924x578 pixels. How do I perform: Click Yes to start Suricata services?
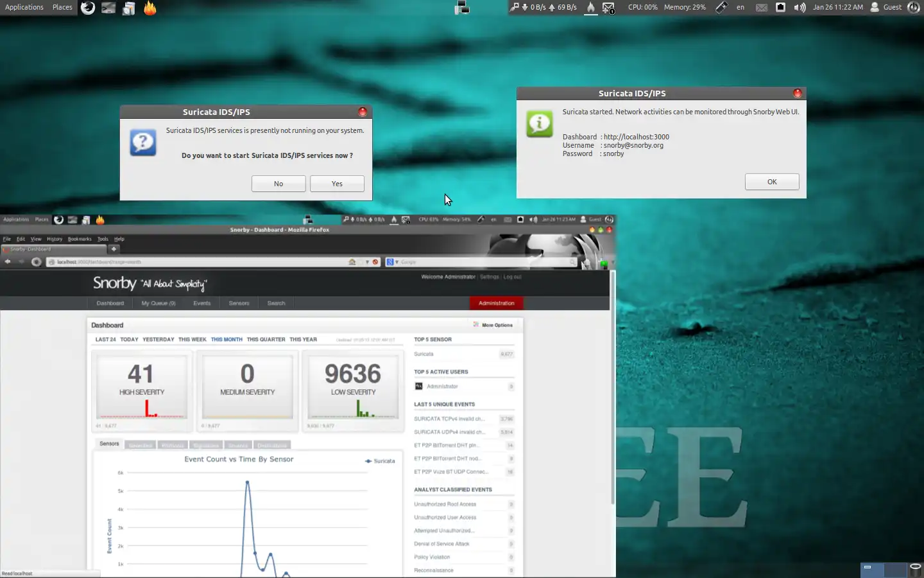click(337, 184)
